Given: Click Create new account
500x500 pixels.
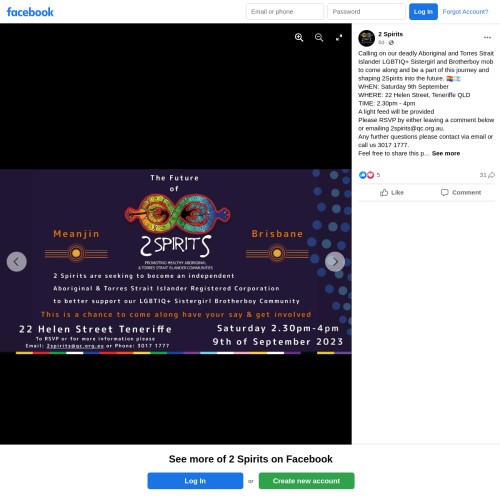Looking at the screenshot, I should click(x=306, y=481).
